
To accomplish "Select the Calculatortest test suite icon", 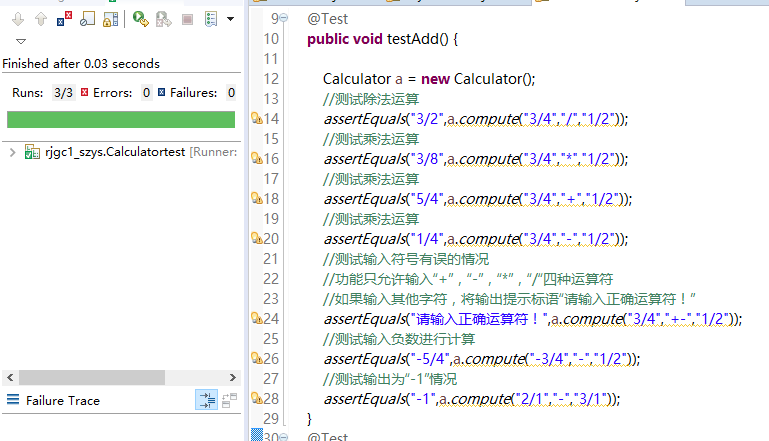I will point(32,152).
